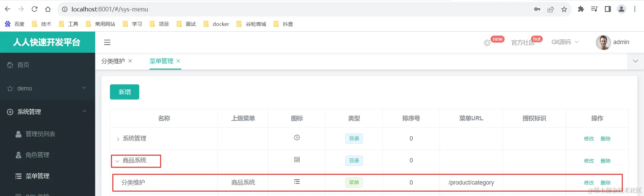
Task: Click the 授权标识 column header
Action: pos(534,118)
